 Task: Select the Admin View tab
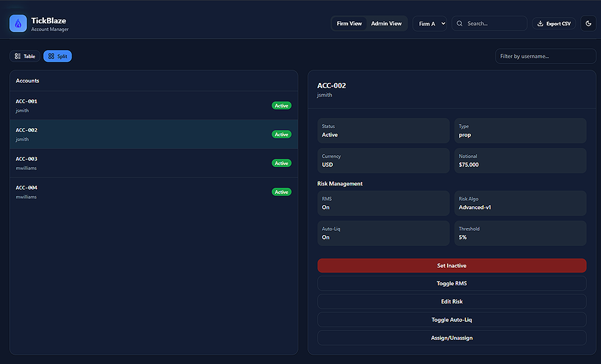[387, 24]
